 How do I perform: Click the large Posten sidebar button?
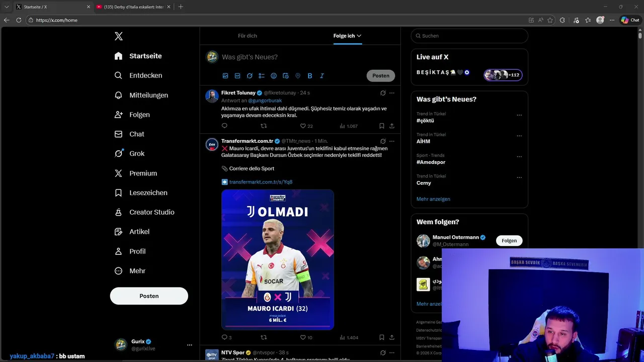click(149, 296)
